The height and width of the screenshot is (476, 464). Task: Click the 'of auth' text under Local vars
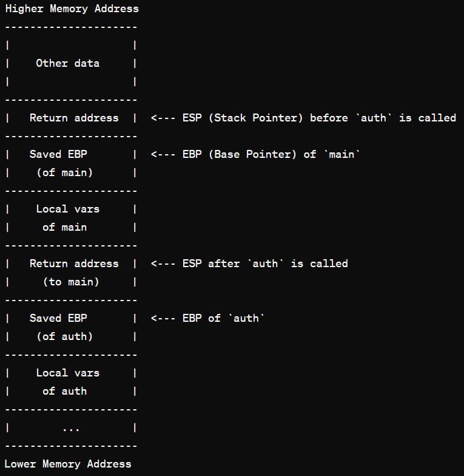coord(64,391)
